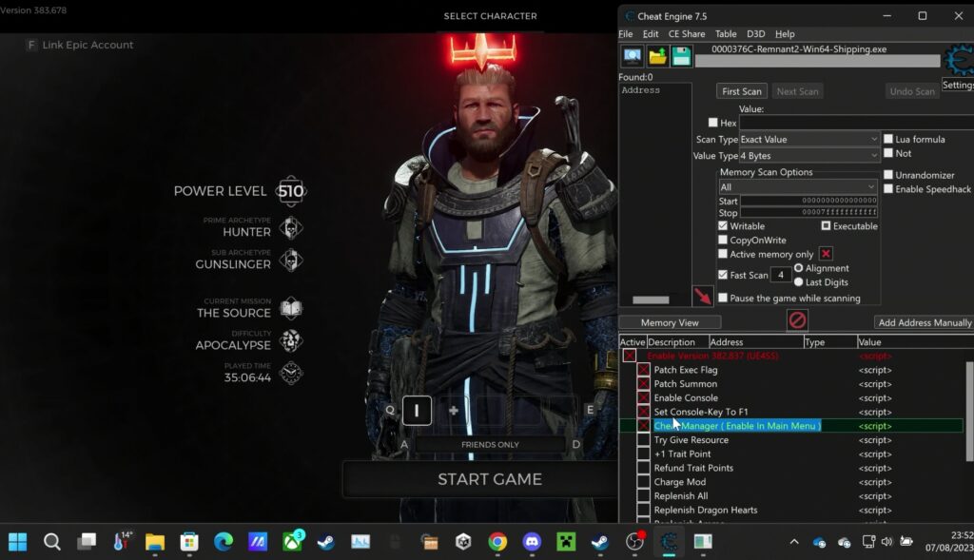Open Memory View
The width and height of the screenshot is (974, 560).
click(x=670, y=322)
